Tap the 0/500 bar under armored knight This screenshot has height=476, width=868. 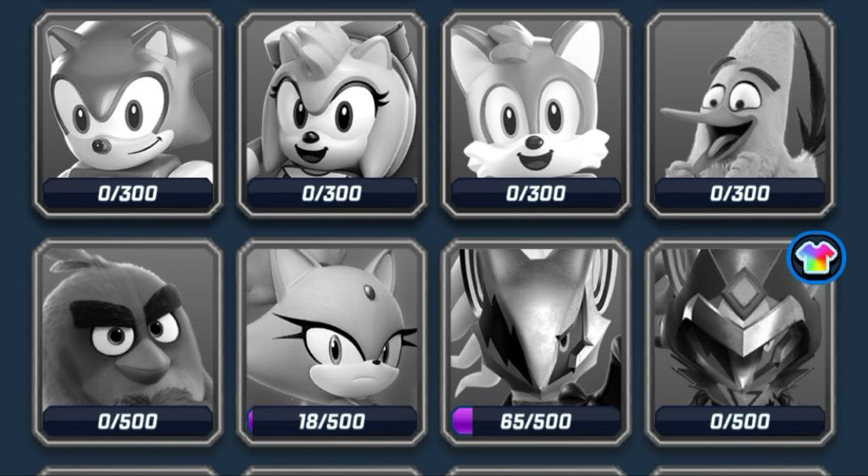740,421
